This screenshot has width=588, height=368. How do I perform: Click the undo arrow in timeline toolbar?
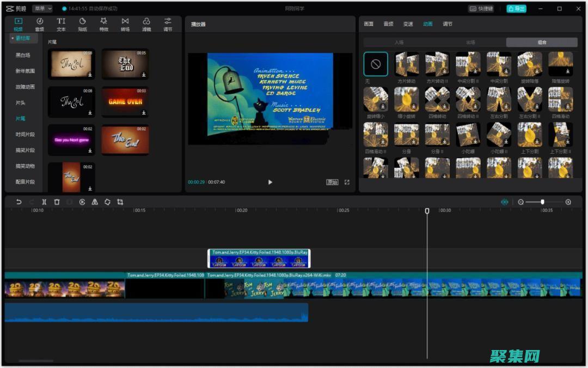(19, 202)
